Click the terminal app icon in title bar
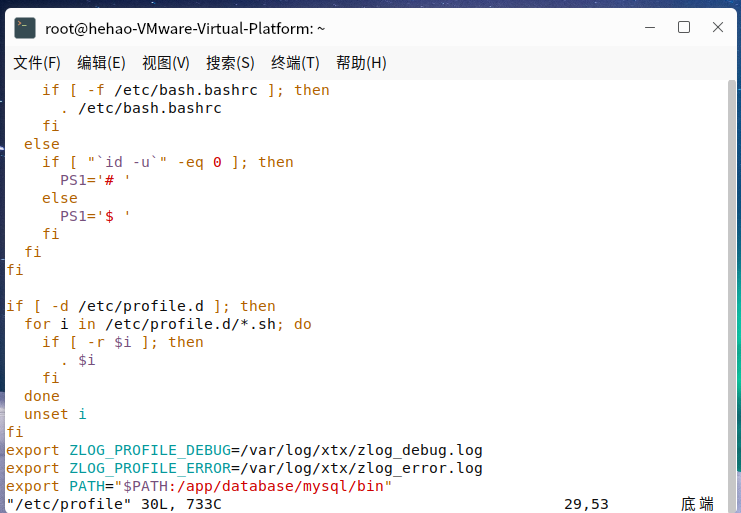The height and width of the screenshot is (513, 741). (25, 28)
